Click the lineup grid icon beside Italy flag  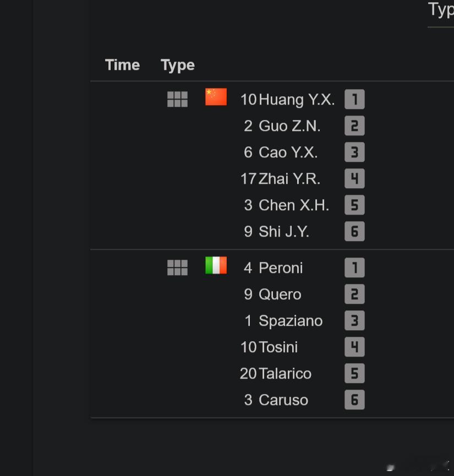point(177,267)
